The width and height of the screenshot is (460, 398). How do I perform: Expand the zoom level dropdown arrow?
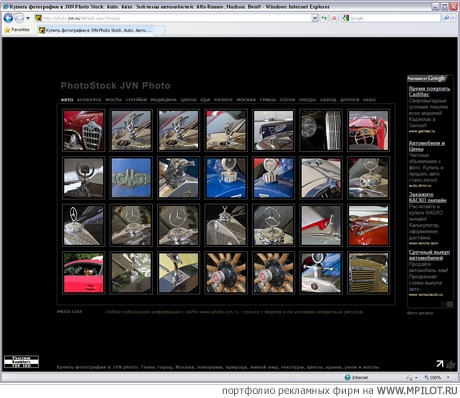click(448, 377)
